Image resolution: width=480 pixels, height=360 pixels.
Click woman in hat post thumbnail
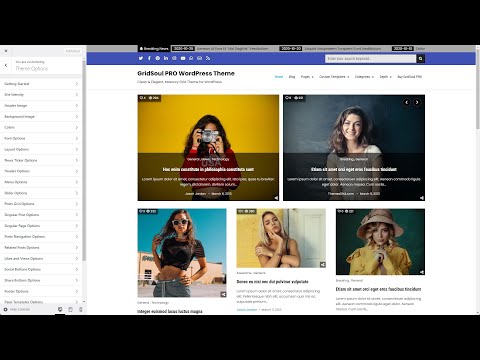click(380, 242)
